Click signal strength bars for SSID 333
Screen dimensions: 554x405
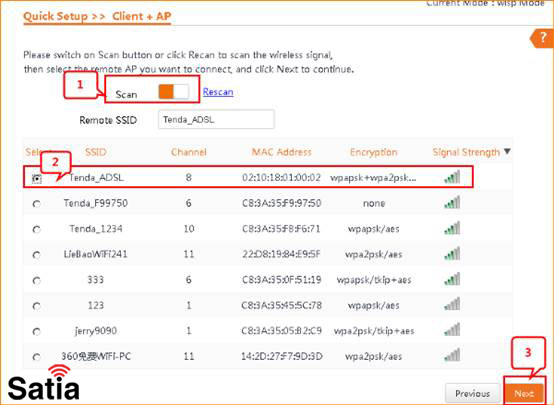coord(452,279)
